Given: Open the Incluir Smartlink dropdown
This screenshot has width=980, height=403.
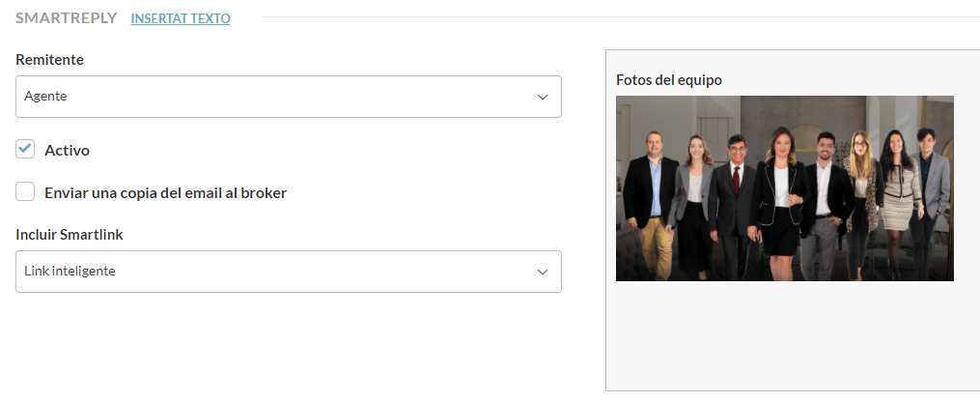Looking at the screenshot, I should [289, 272].
